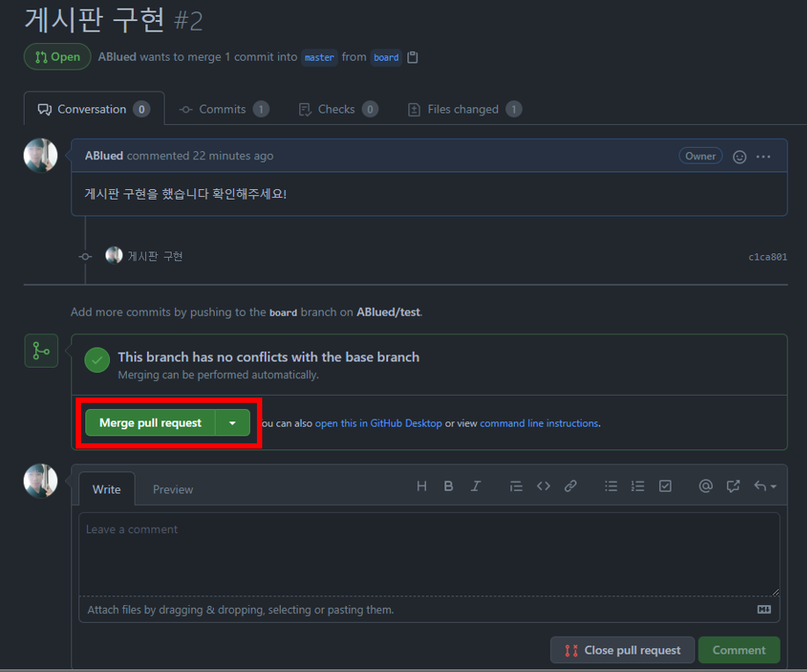The height and width of the screenshot is (672, 807).
Task: Click the Markdown supported icon
Action: tap(764, 610)
